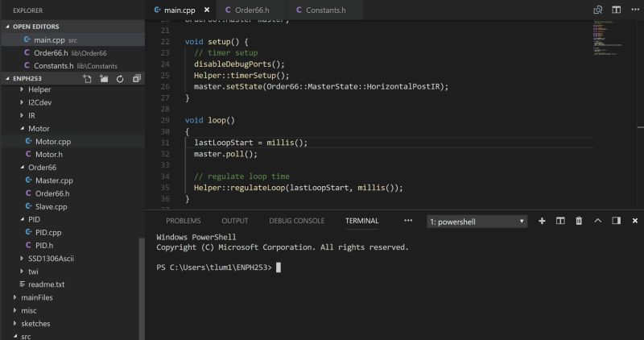Click the Motor.cpp file icon
The image size is (644, 340).
(x=28, y=142)
